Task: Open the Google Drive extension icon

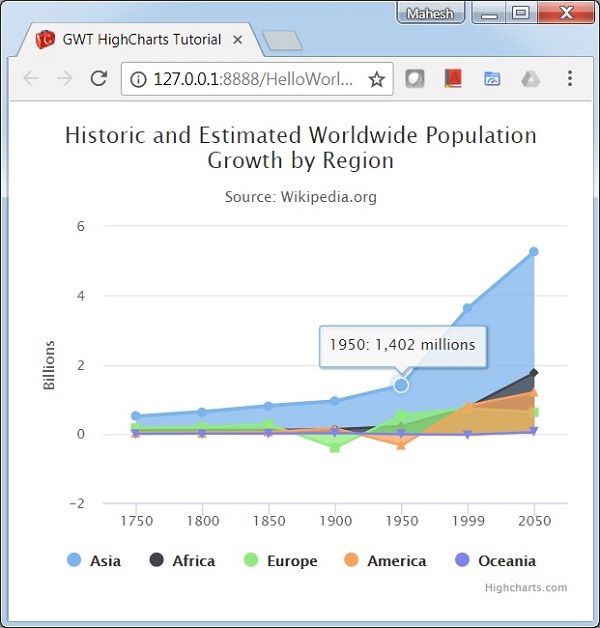Action: 531,79
